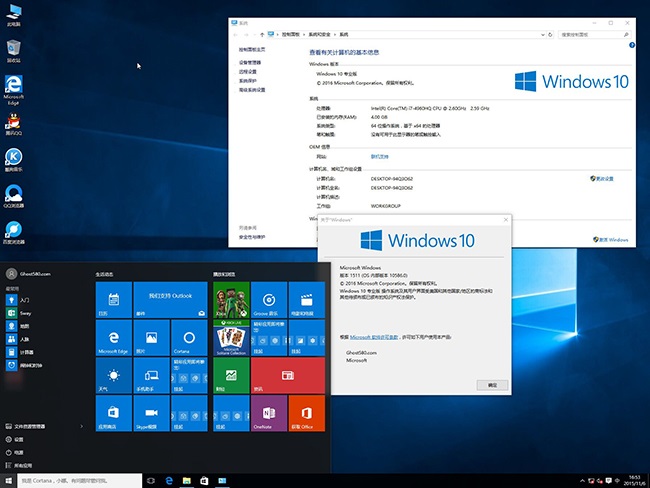The width and height of the screenshot is (650, 488).
Task: Select Microsoft Edge desktop shortcut
Action: click(x=14, y=90)
